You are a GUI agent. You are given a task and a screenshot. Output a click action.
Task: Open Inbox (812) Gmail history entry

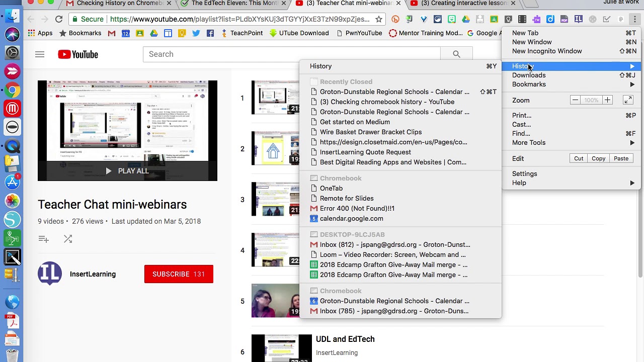pyautogui.click(x=400, y=244)
